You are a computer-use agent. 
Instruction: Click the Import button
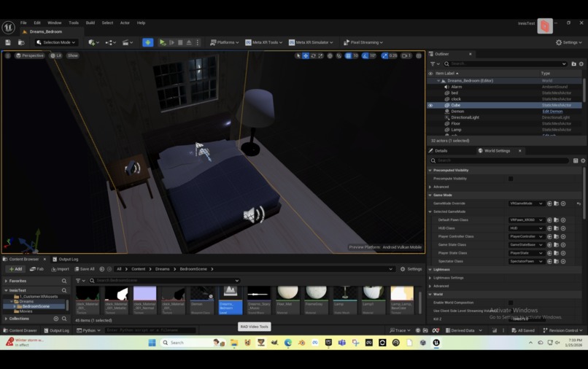pos(60,269)
